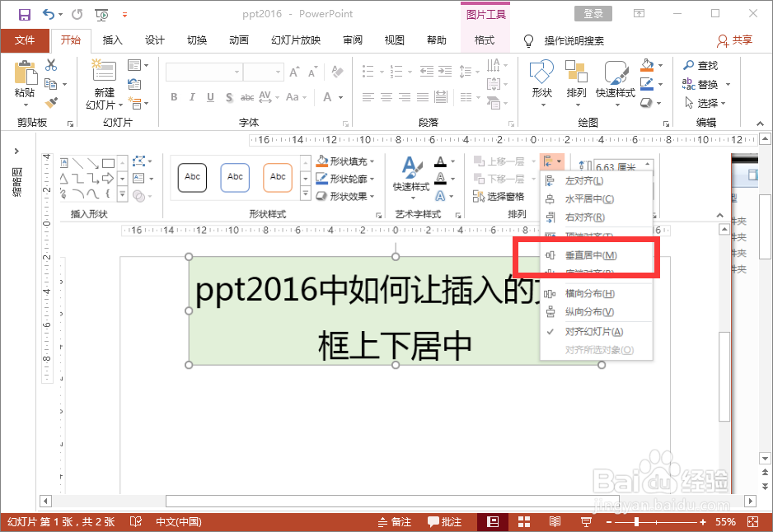Viewport: 773px width, 532px height.
Task: Click the 查找 find magnifier
Action: click(688, 65)
